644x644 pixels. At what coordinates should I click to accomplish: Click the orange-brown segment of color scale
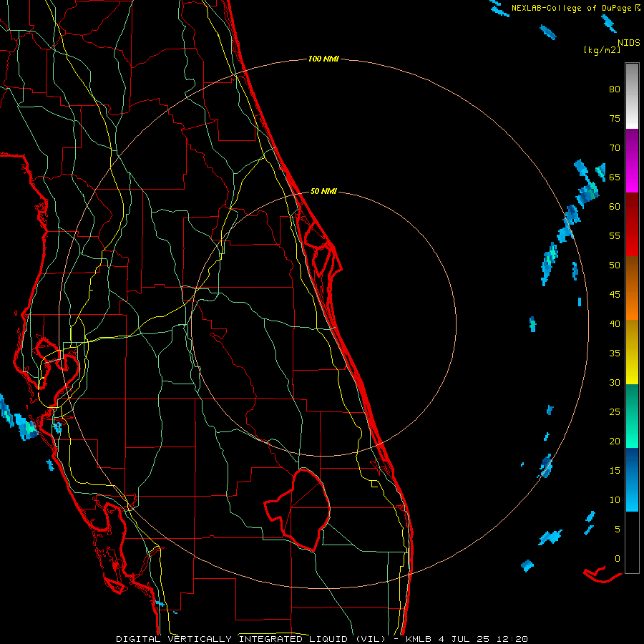click(x=632, y=288)
